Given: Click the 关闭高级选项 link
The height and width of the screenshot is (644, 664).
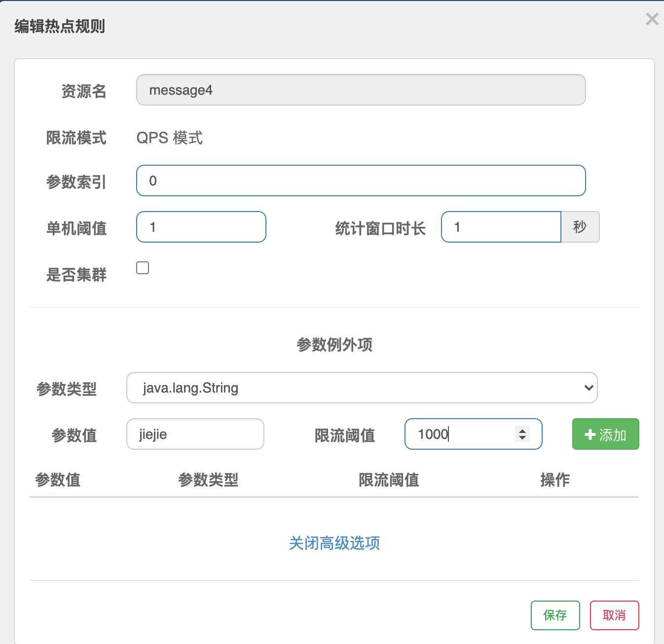Looking at the screenshot, I should click(334, 543).
